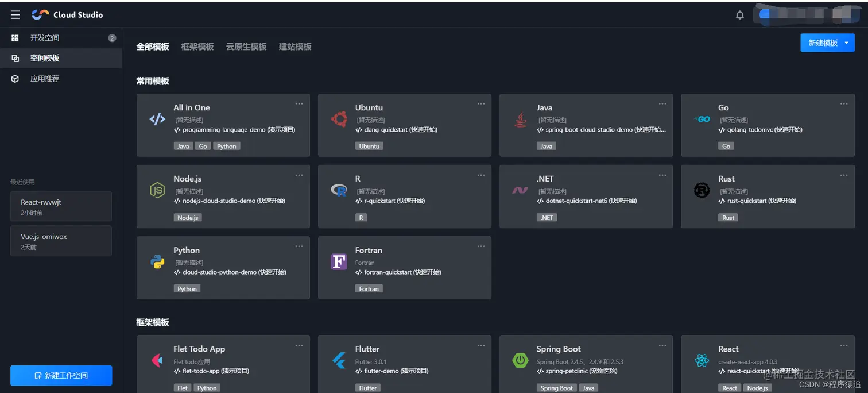Viewport: 868px width, 393px height.
Task: Click the Cloud Studio logo
Action: point(67,15)
